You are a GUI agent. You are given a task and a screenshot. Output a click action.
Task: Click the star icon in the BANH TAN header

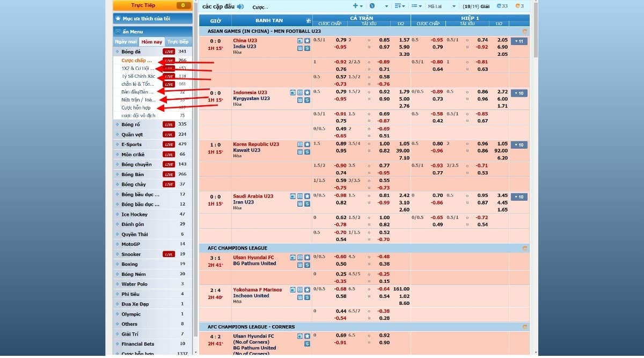tap(308, 20)
